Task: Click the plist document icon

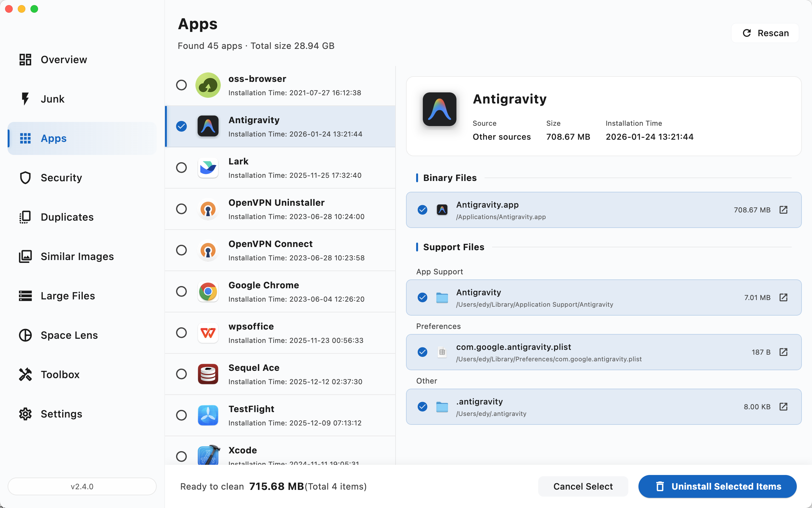Action: [x=442, y=352]
